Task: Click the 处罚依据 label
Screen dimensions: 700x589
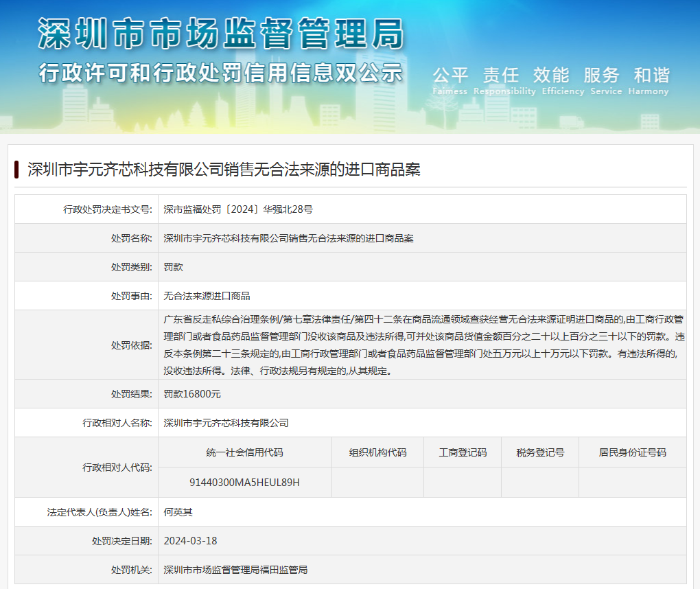Action: (132, 345)
